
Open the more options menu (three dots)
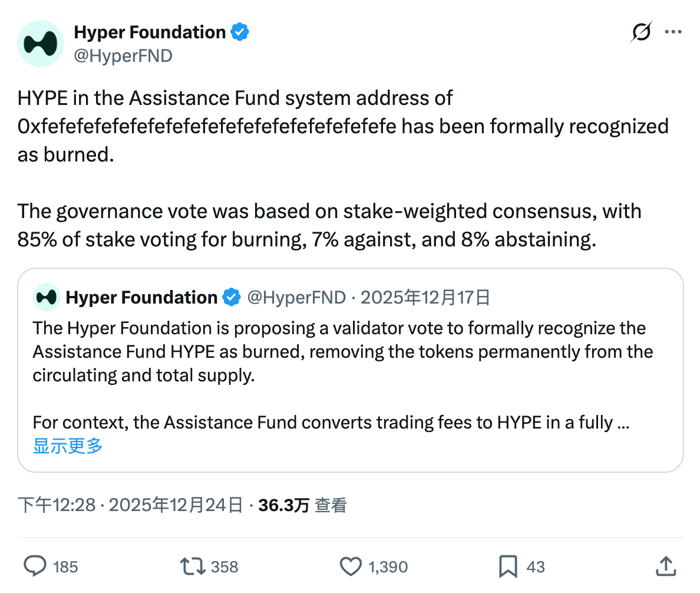tap(673, 32)
